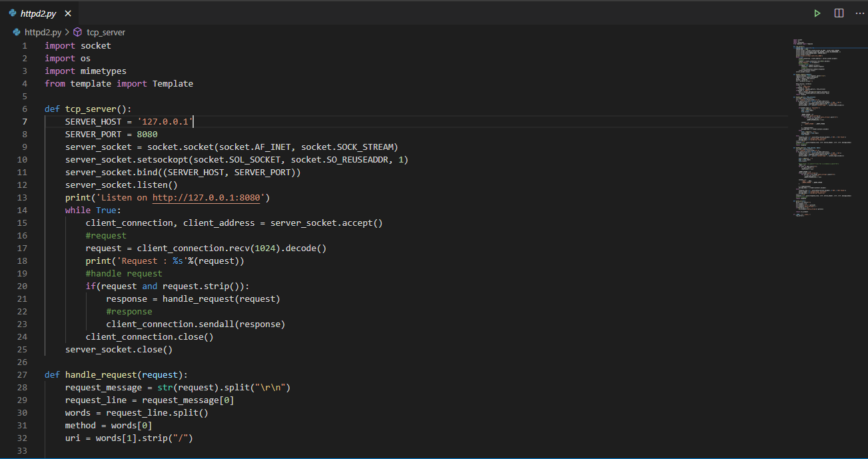Screen dimensions: 868x459
Task: Close the httpd2.py tab
Action: pos(69,12)
